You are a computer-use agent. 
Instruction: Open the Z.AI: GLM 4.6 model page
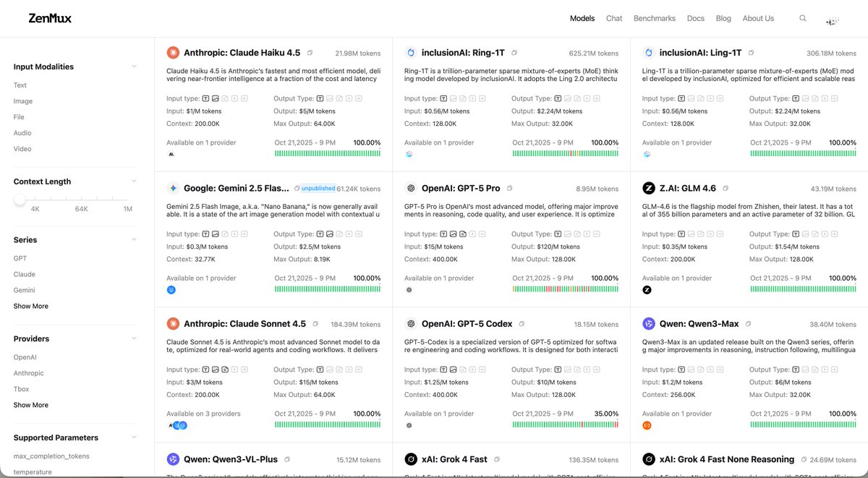point(688,188)
